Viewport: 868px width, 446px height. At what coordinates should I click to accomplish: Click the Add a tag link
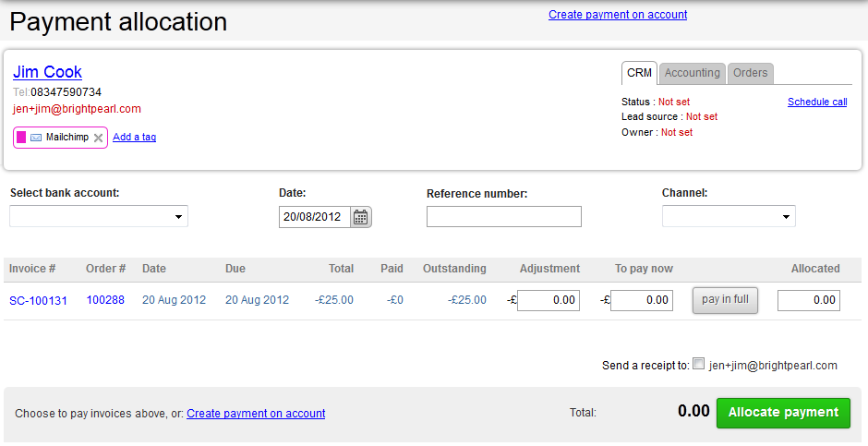134,138
